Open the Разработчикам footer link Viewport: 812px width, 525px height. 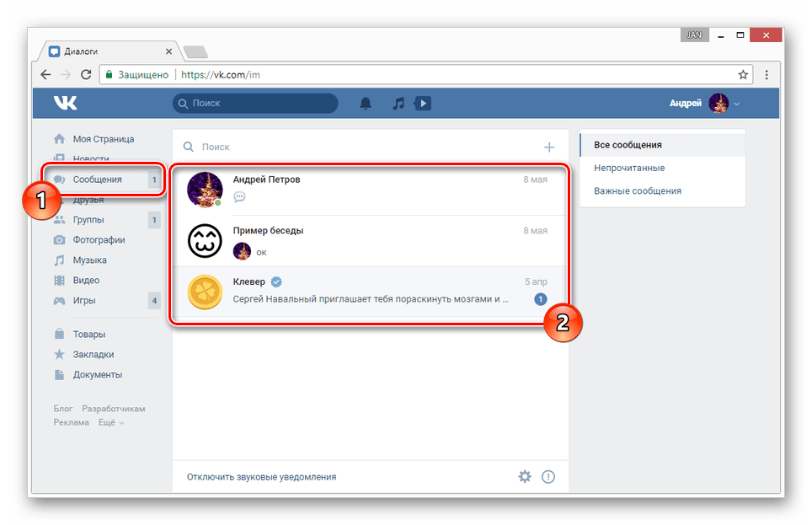click(113, 409)
